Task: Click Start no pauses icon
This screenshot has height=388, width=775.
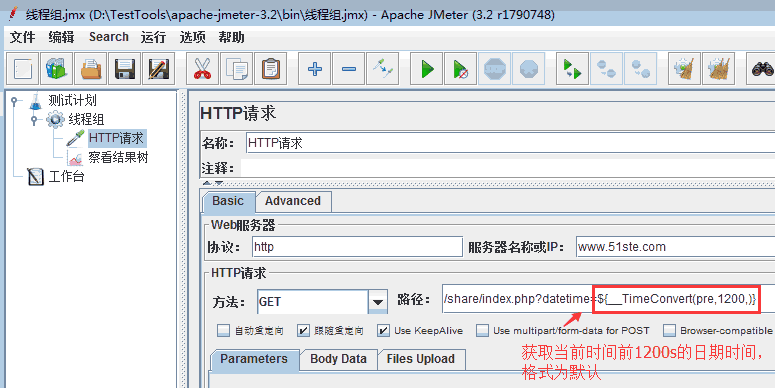Action: tap(461, 69)
